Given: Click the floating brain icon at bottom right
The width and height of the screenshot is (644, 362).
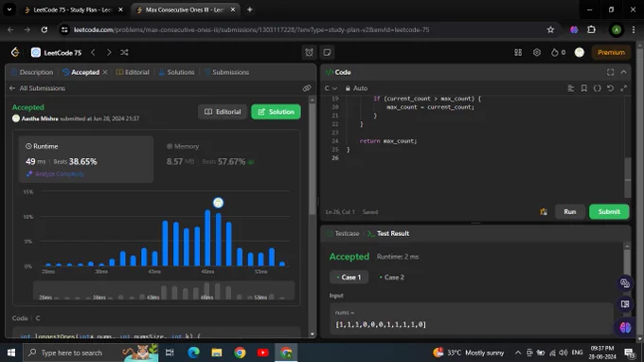Looking at the screenshot, I should (625, 328).
